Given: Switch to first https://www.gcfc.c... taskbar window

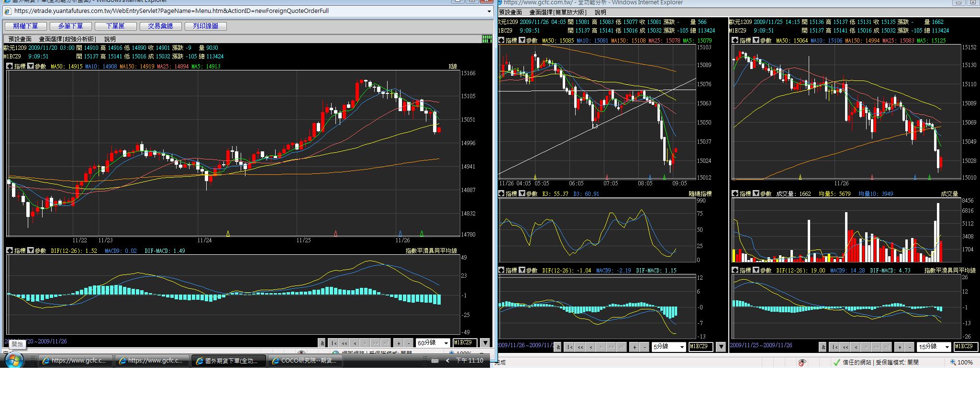Looking at the screenshot, I should (x=76, y=361).
